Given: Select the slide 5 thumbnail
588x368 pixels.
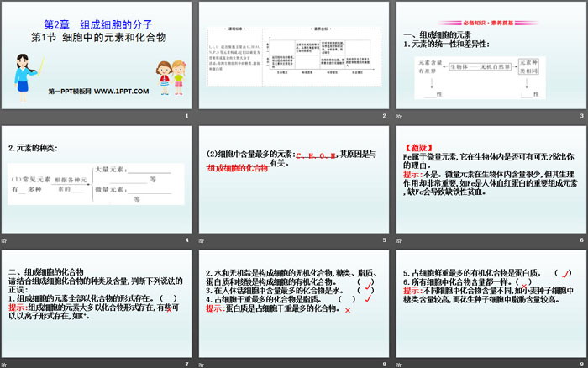Looking at the screenshot, I should [x=293, y=182].
